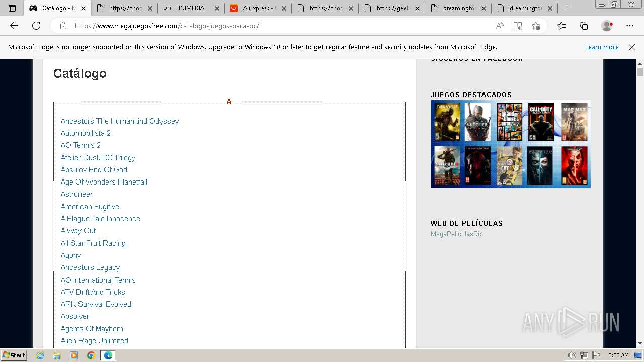Screen dimensions: 644x362
Task: Open ATV Drift And Tricks link
Action: [93, 292]
